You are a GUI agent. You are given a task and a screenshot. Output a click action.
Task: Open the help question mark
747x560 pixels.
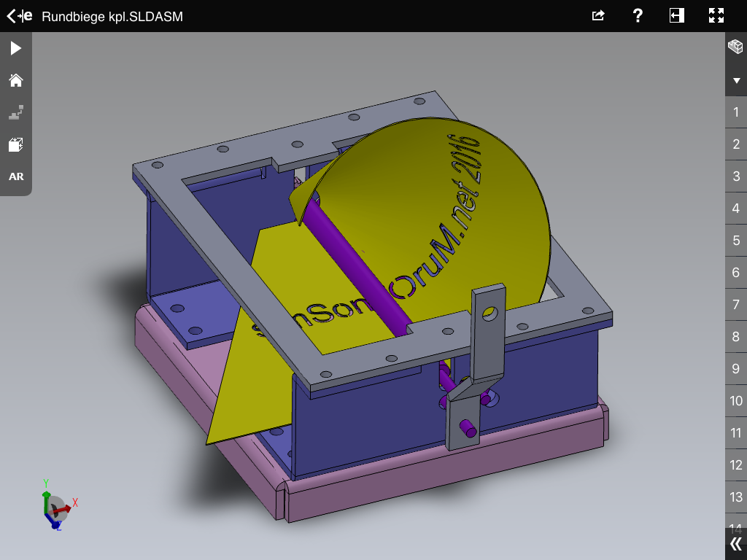click(637, 16)
